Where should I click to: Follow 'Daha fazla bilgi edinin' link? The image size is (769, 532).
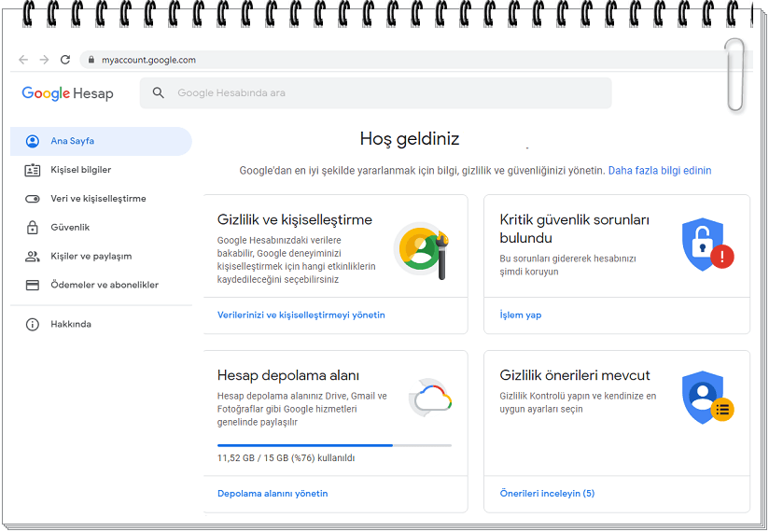[x=660, y=171]
